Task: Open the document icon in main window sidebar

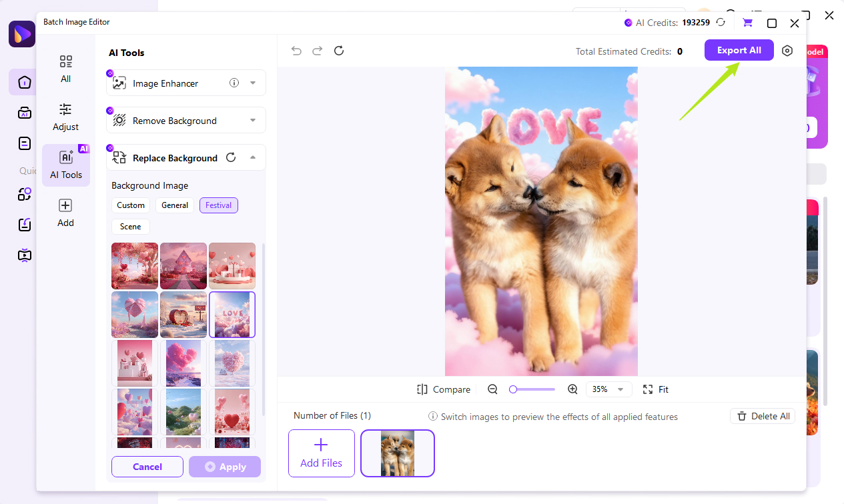Action: (x=25, y=143)
